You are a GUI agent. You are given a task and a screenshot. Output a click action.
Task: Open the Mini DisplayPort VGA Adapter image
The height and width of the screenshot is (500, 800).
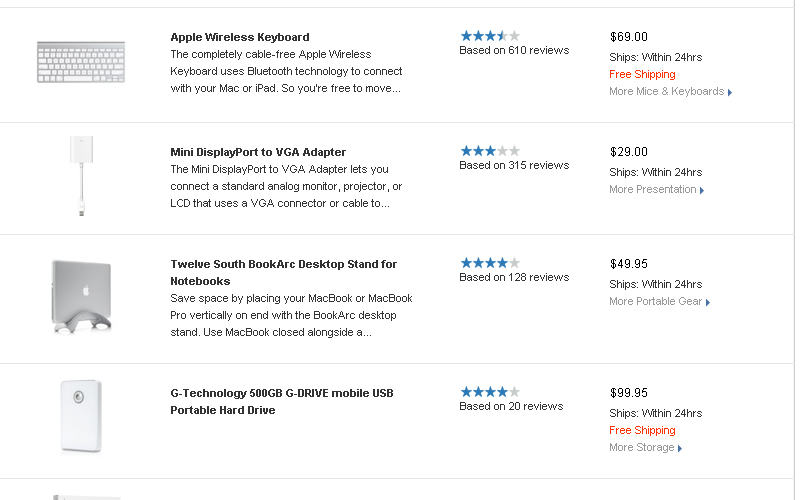tap(81, 176)
